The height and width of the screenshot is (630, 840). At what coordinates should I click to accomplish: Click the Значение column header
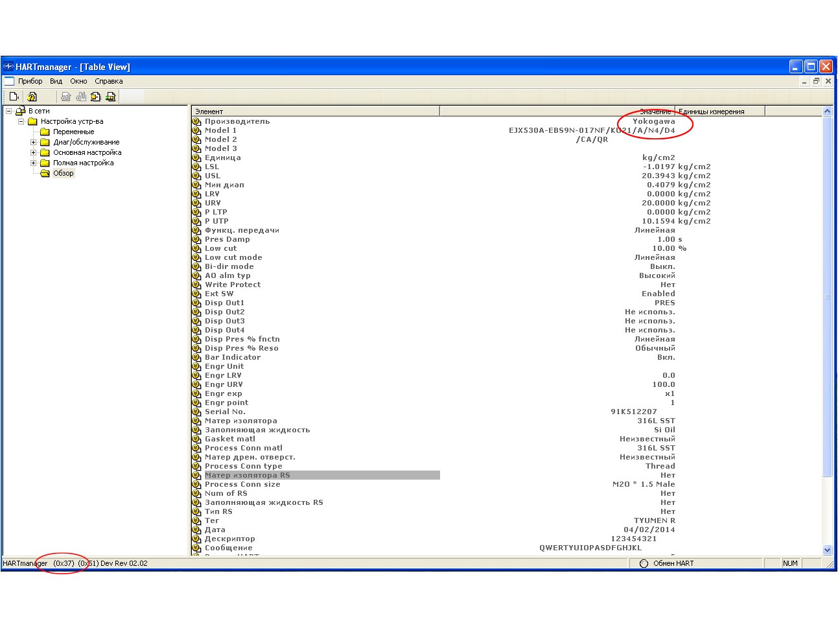click(x=557, y=111)
